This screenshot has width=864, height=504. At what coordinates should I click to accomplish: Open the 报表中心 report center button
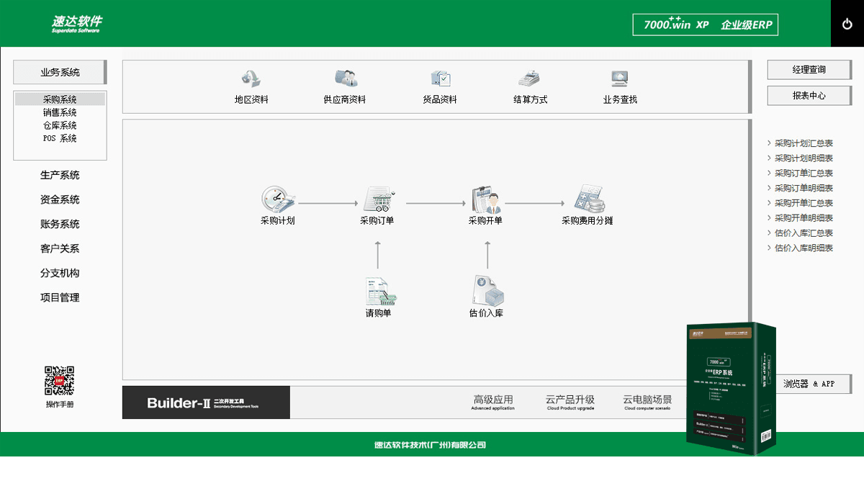[x=809, y=96]
